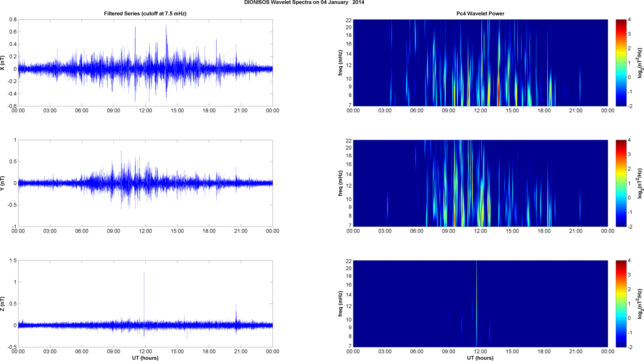The height and width of the screenshot is (361, 644).
Task: Click the Z (nT) axis label
Action: (x=3, y=304)
